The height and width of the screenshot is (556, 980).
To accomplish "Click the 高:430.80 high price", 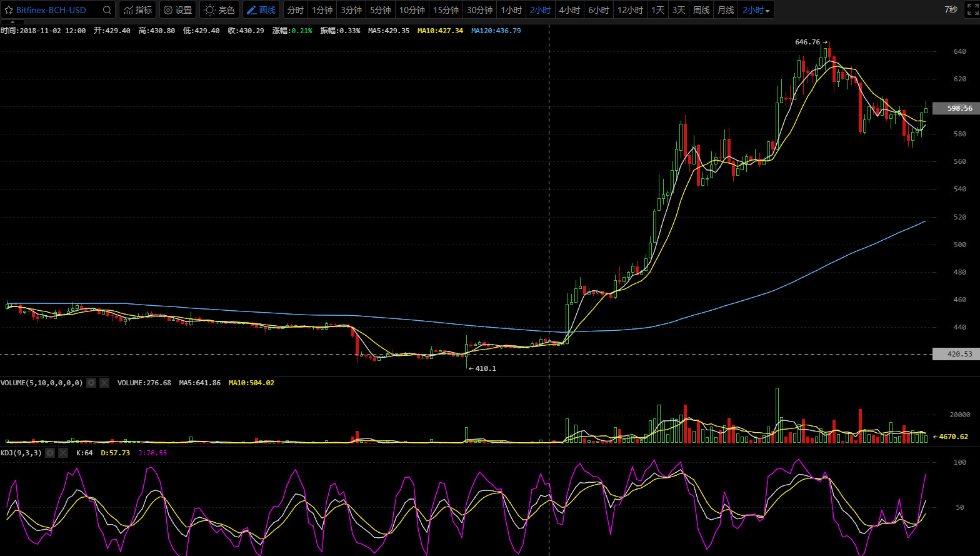I will click(x=156, y=31).
